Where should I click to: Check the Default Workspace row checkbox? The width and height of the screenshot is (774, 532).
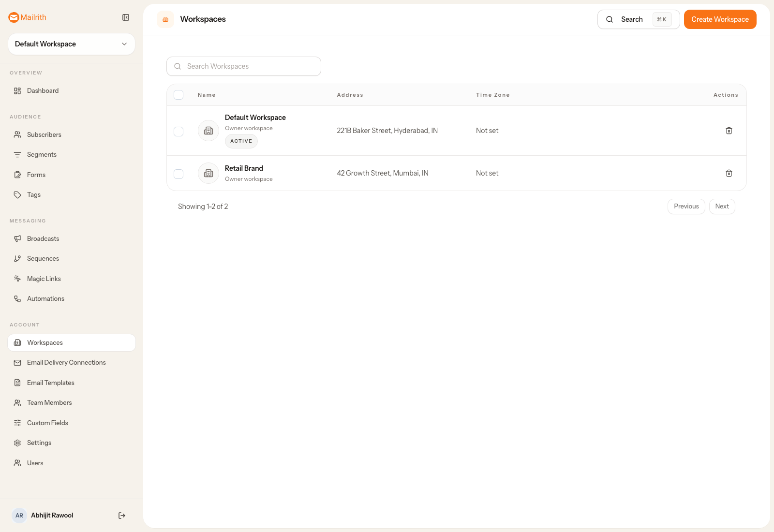179,131
